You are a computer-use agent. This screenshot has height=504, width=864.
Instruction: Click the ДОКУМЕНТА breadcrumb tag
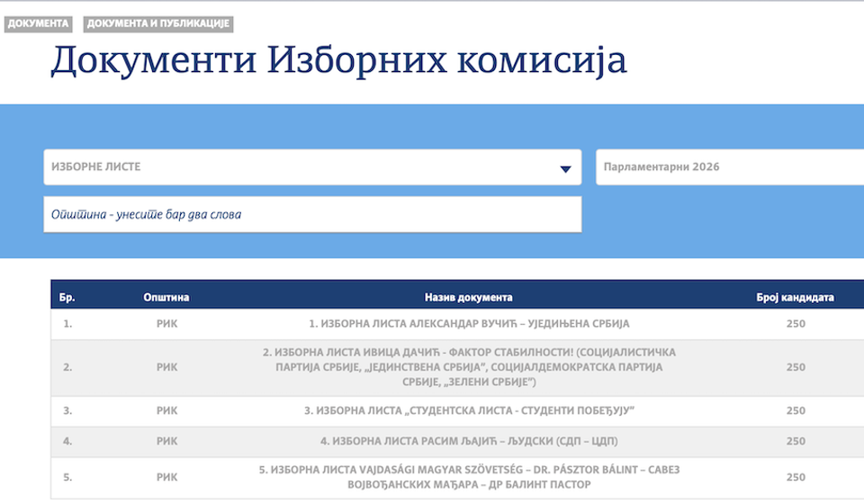pos(38,23)
